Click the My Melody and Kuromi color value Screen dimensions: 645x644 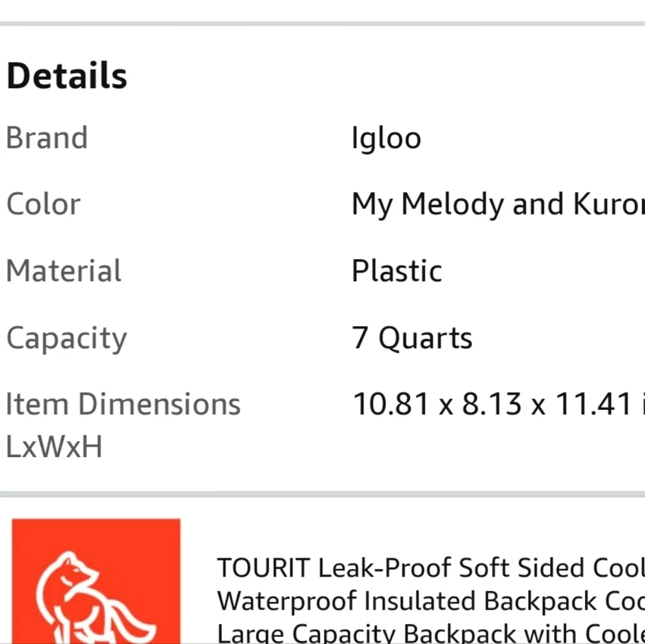497,204
